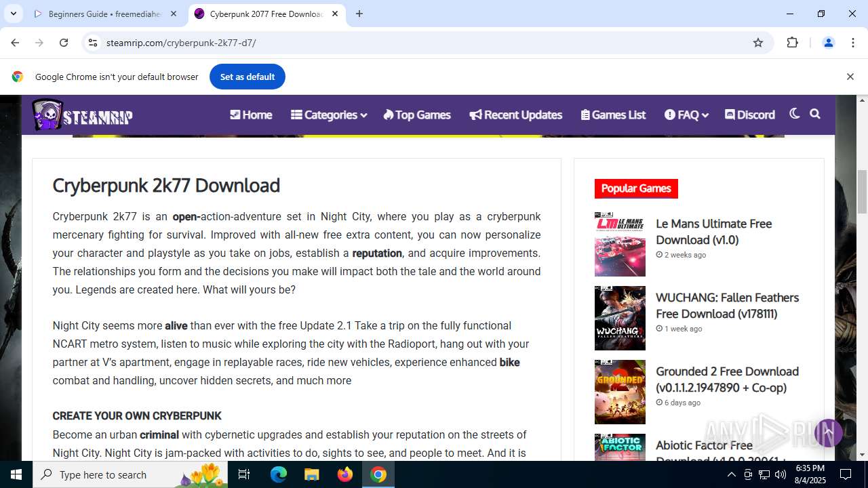Click the page vertical scrollbar thumb
Viewport: 868px width, 488px height.
click(x=863, y=192)
